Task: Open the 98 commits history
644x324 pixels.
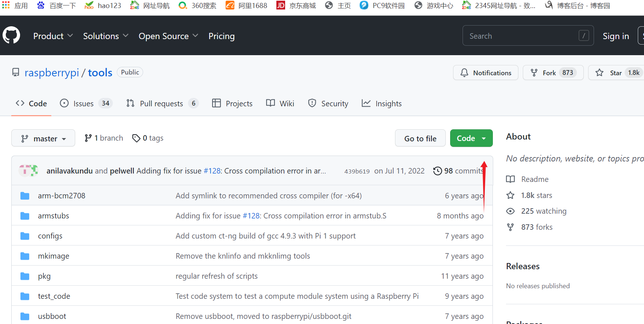Action: pos(458,171)
